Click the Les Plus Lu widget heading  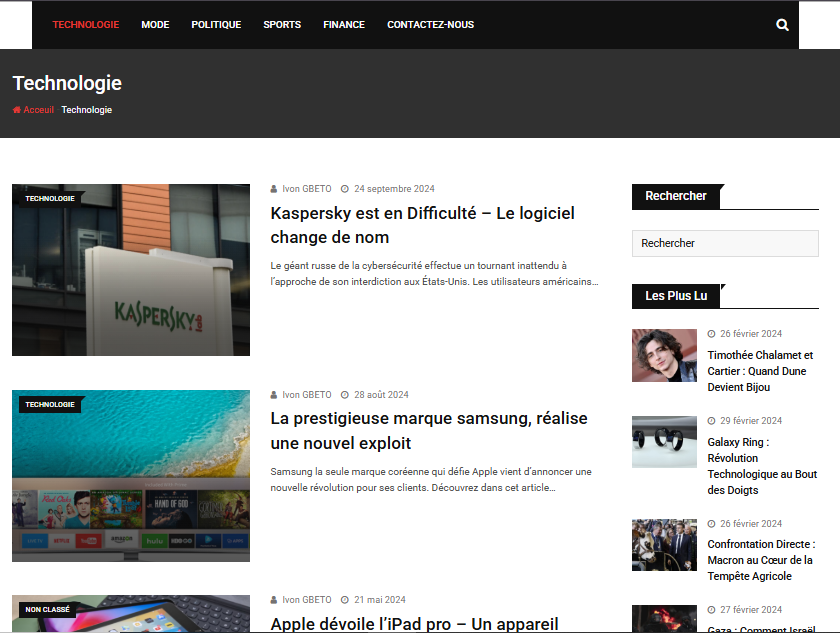coord(676,296)
